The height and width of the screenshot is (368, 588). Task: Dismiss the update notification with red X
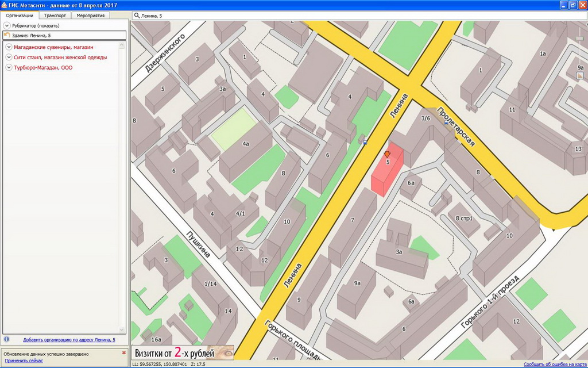(123, 353)
